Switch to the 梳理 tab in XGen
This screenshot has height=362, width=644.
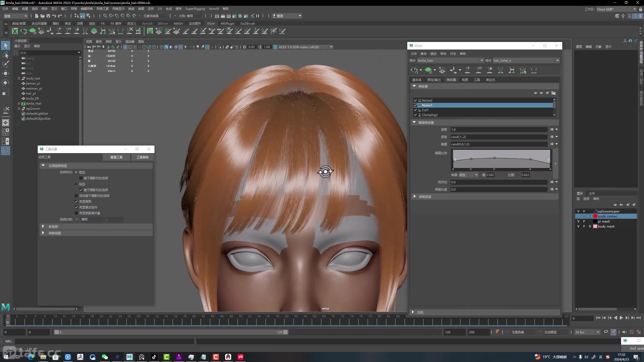coord(465,80)
